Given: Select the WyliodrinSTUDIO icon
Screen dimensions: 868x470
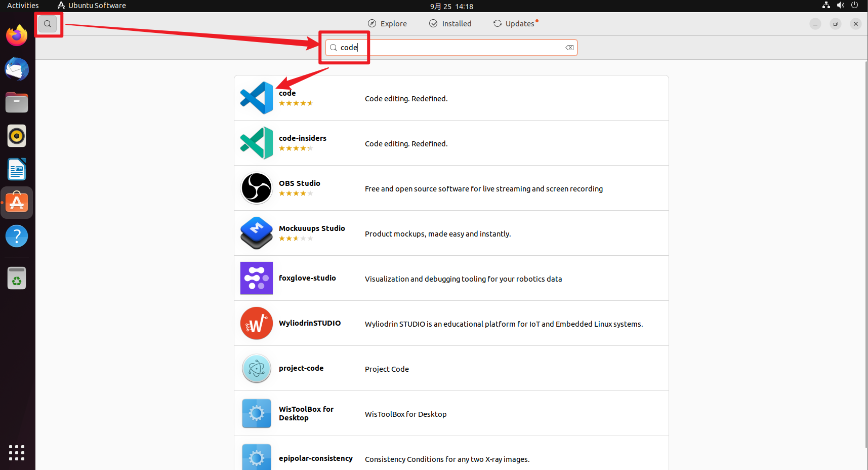Looking at the screenshot, I should coord(256,323).
